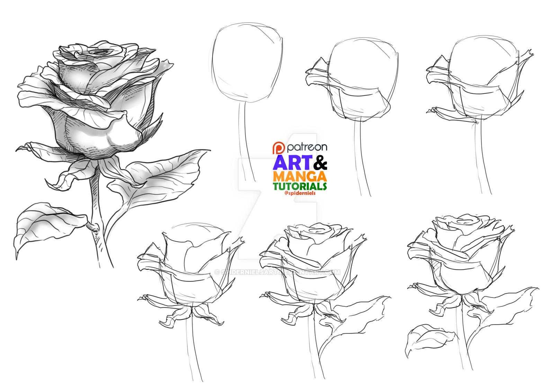Click the orange 'MANGA' text

tap(300, 176)
